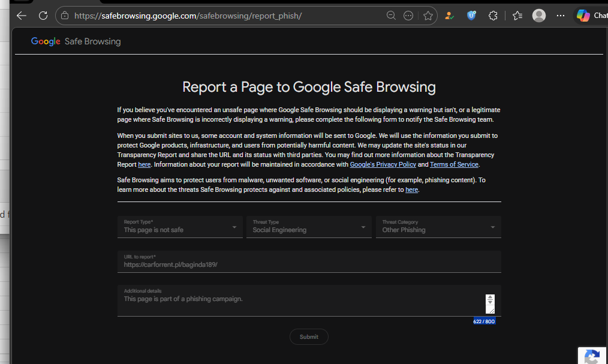Click the address bar URL text
The width and height of the screenshot is (608, 364).
(188, 16)
